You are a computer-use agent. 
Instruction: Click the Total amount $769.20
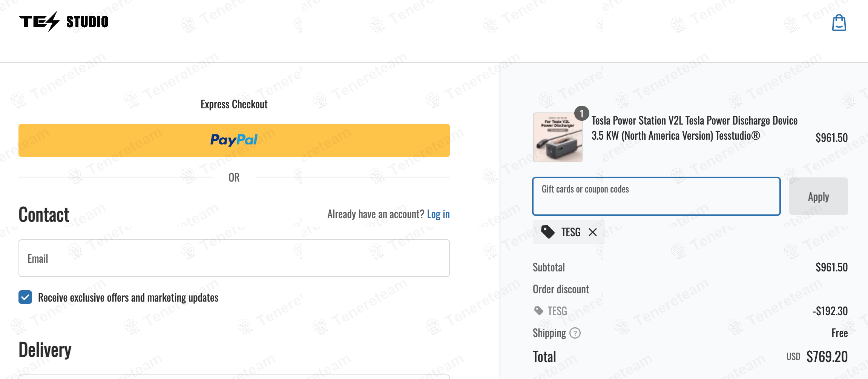[827, 357]
